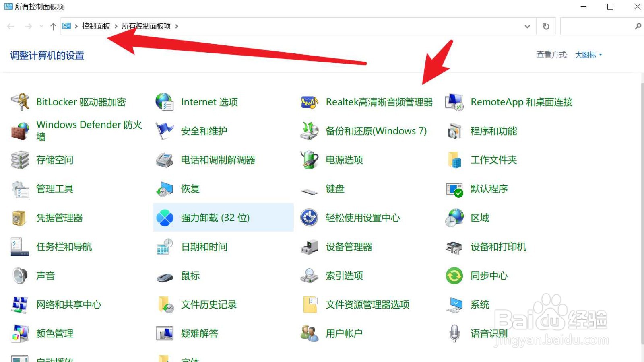Open the 存储空间 drives icon
The height and width of the screenshot is (362, 644).
[20, 160]
